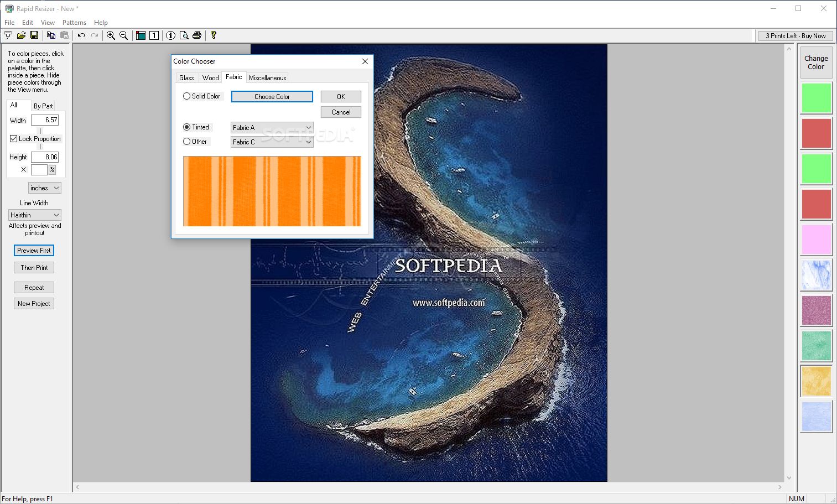This screenshot has height=504, width=837.
Task: Click the Copy toolbar icon
Action: pos(51,35)
